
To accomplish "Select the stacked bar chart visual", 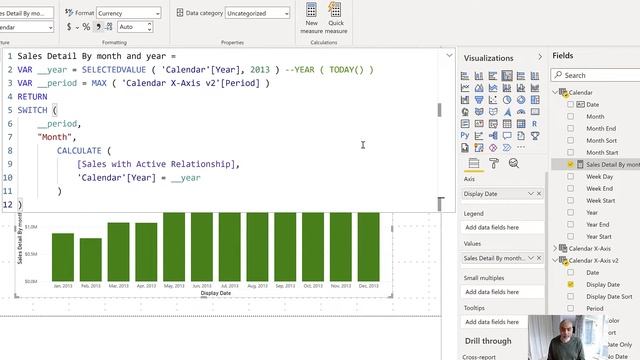I will [x=465, y=76].
